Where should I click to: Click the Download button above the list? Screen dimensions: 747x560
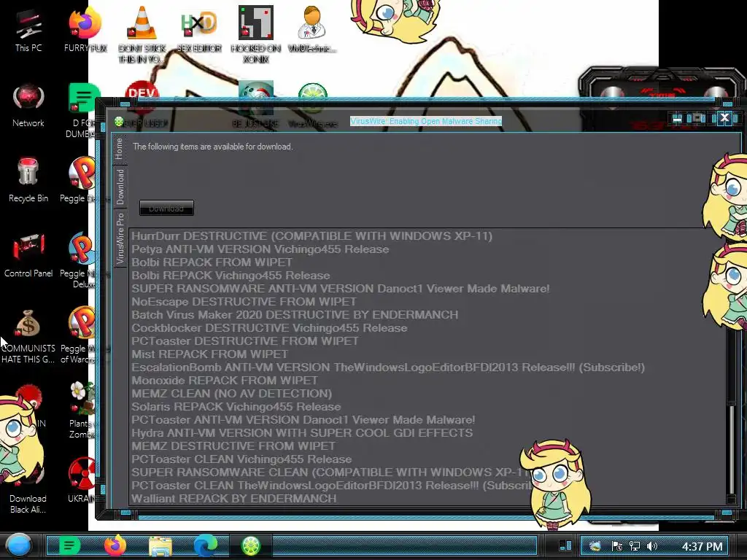point(166,208)
